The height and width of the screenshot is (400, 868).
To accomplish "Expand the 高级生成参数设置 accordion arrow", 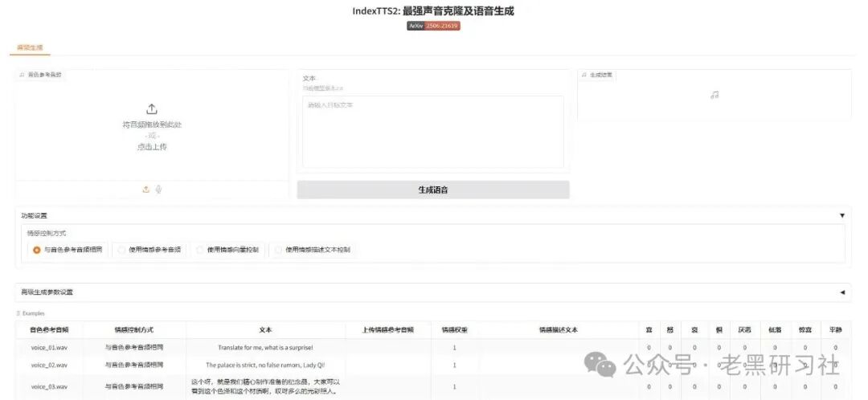I will click(x=842, y=292).
